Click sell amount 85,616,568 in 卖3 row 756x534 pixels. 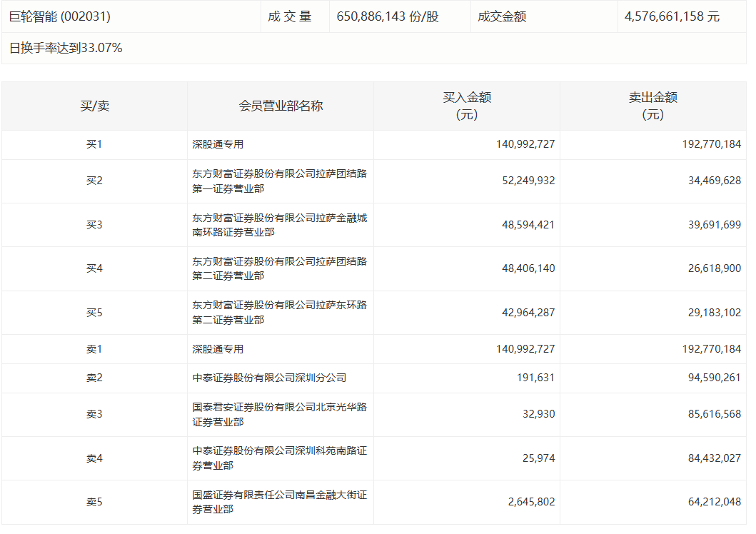coord(711,414)
